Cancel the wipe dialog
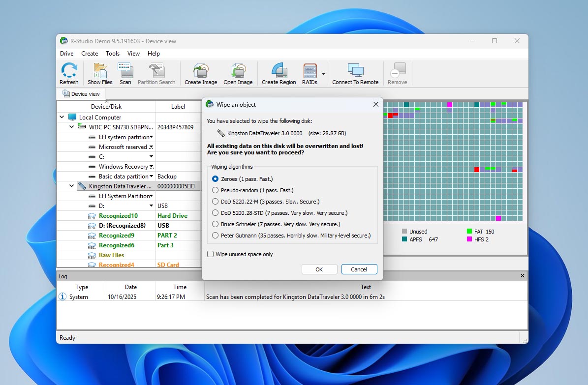Viewport: 588px width, 385px height. (359, 269)
